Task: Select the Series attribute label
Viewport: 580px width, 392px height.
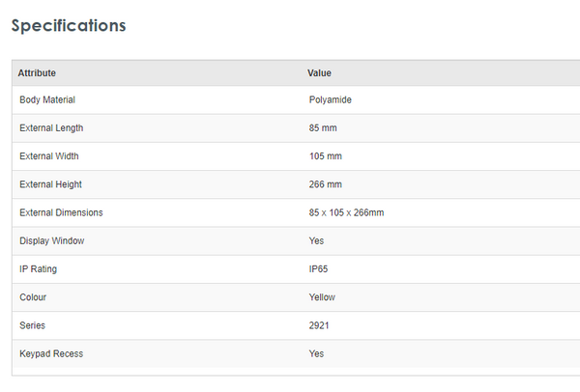Action: click(33, 325)
